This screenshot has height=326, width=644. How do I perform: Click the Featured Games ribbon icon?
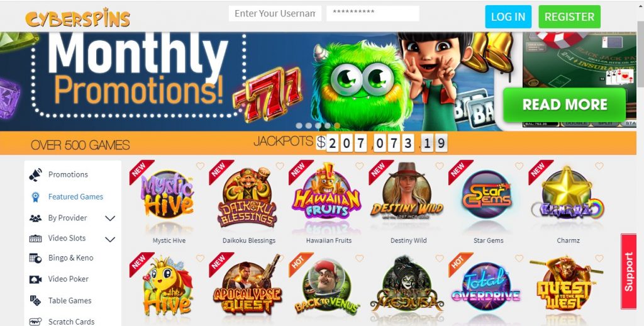pos(36,197)
